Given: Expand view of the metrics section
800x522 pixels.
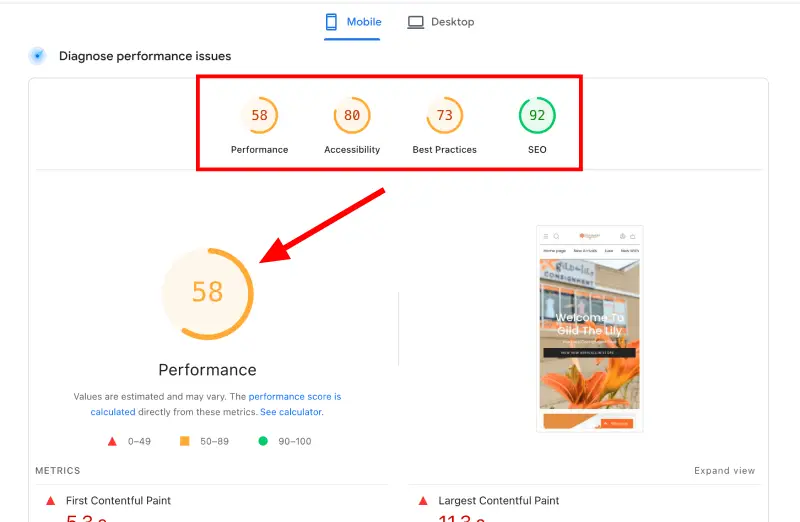Looking at the screenshot, I should coord(724,471).
